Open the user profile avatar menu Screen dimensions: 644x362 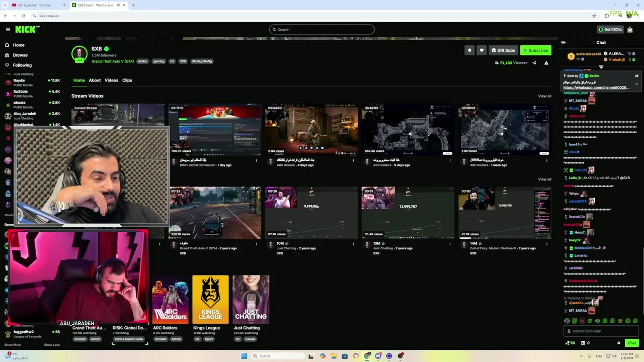coord(630,30)
